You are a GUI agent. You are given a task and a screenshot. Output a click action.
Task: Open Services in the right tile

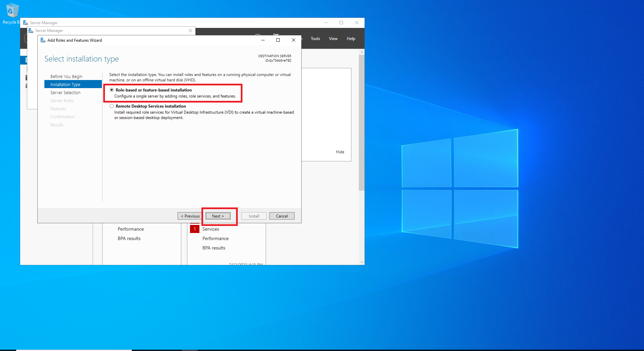(x=211, y=229)
